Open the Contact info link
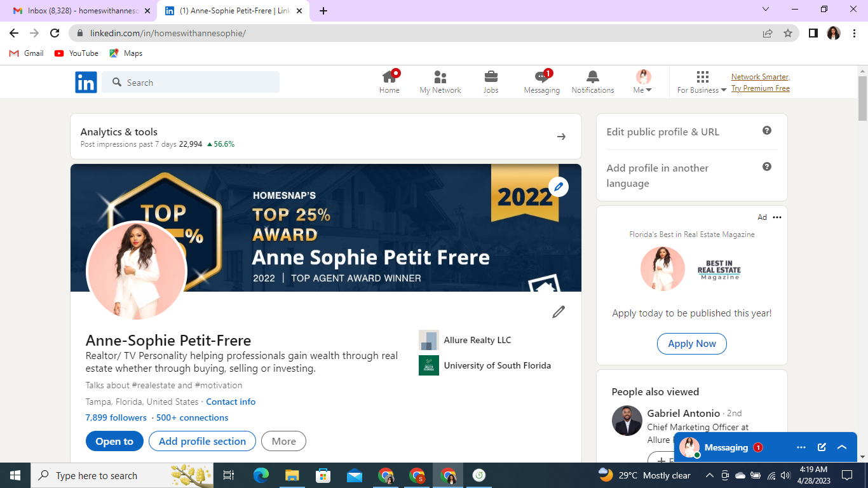The image size is (868, 488). point(231,402)
